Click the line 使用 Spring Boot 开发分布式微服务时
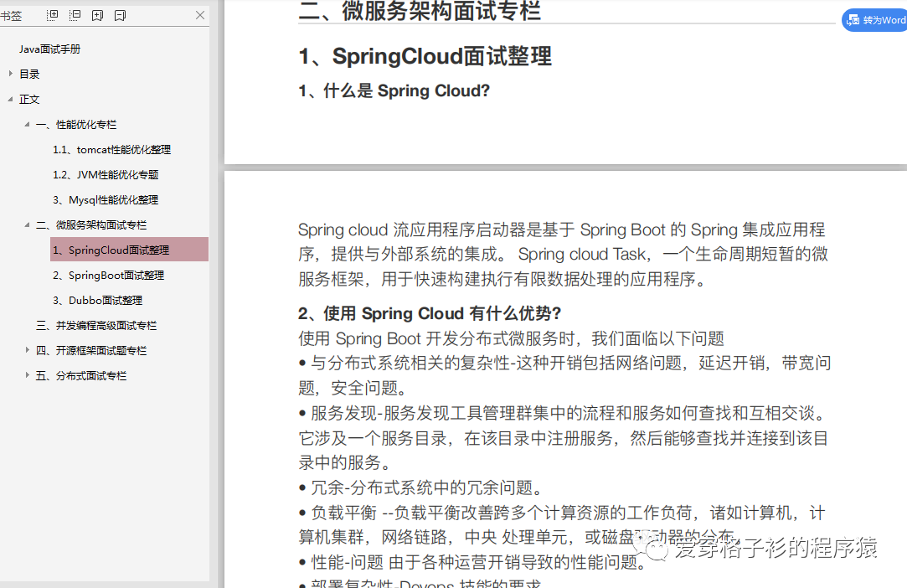 tap(512, 338)
